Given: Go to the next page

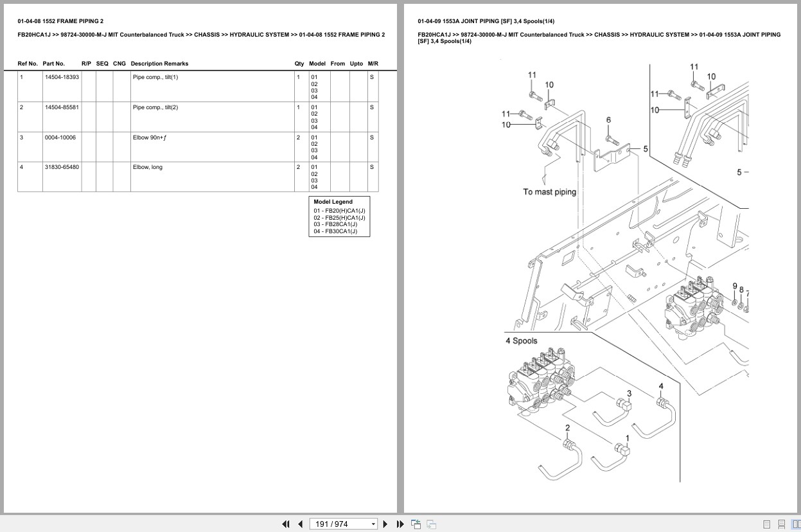Looking at the screenshot, I should pyautogui.click(x=385, y=524).
